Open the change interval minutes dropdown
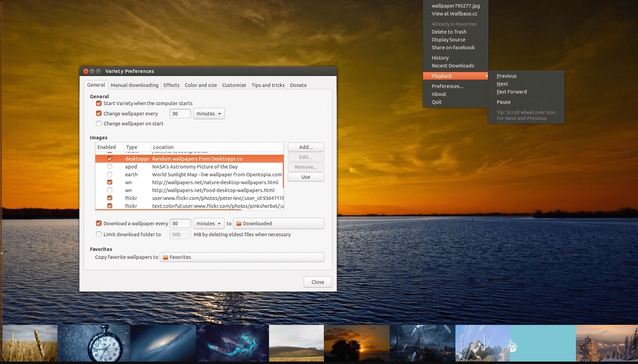Screen dimensions: 638x364 coord(209,114)
